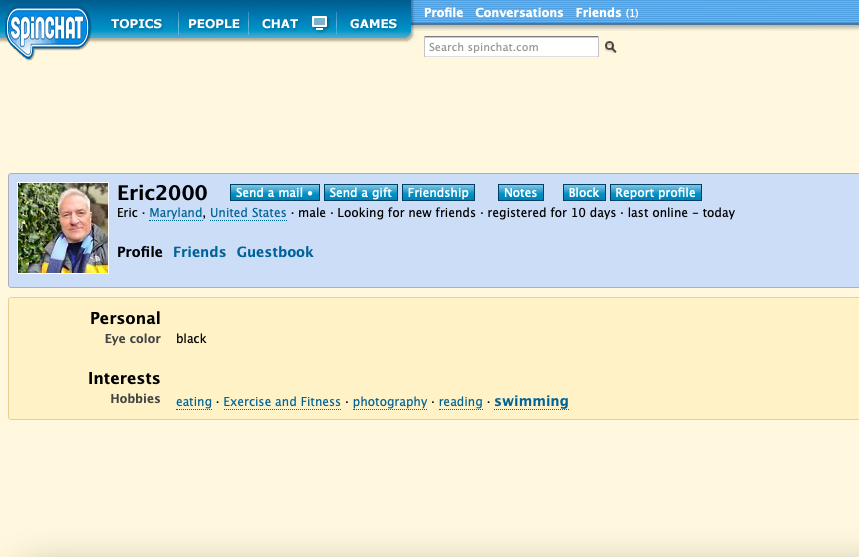The height and width of the screenshot is (557, 859).
Task: Switch to Eric2000's Friends tab
Action: [x=199, y=252]
